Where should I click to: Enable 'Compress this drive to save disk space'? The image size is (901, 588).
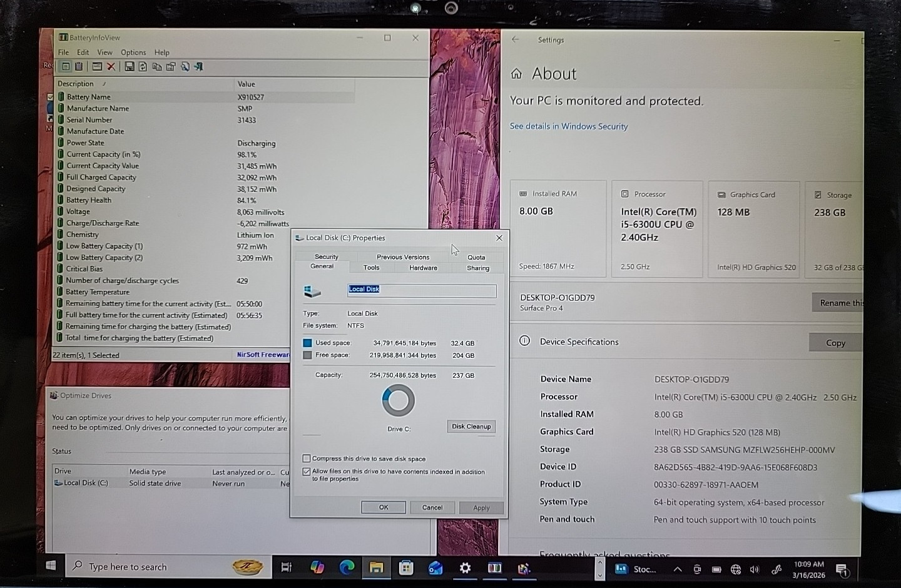[x=307, y=459]
